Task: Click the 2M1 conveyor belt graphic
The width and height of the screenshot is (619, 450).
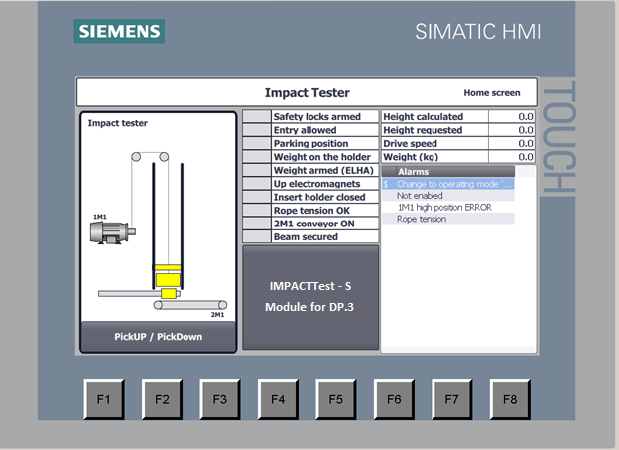Action: click(x=190, y=305)
